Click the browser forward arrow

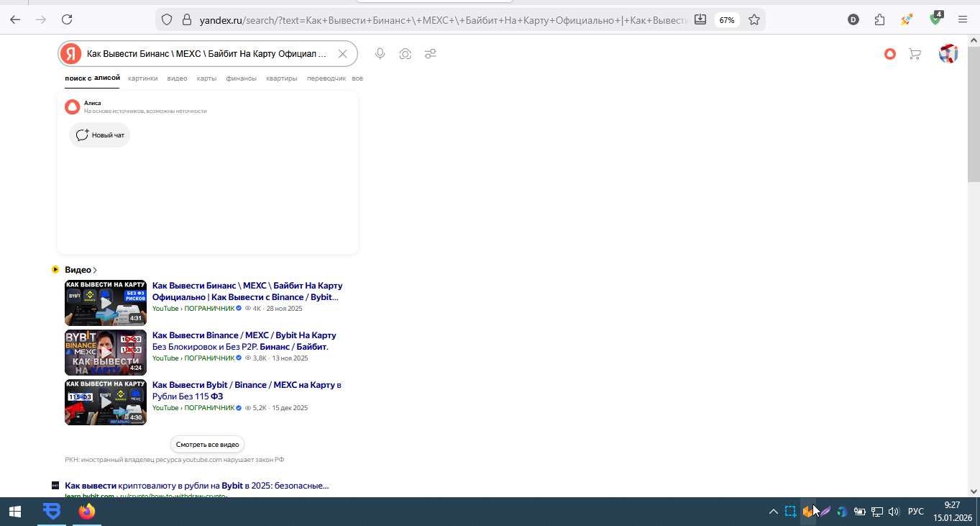click(x=41, y=20)
